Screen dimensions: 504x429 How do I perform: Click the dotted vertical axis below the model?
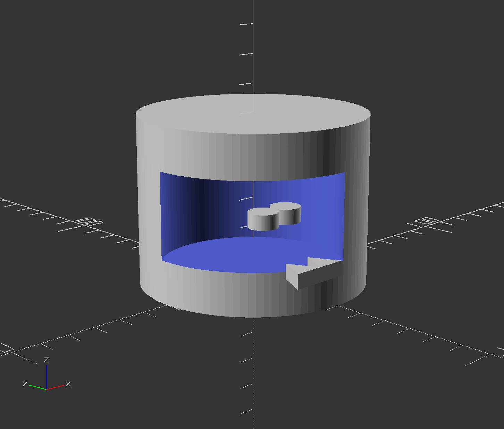253,364
